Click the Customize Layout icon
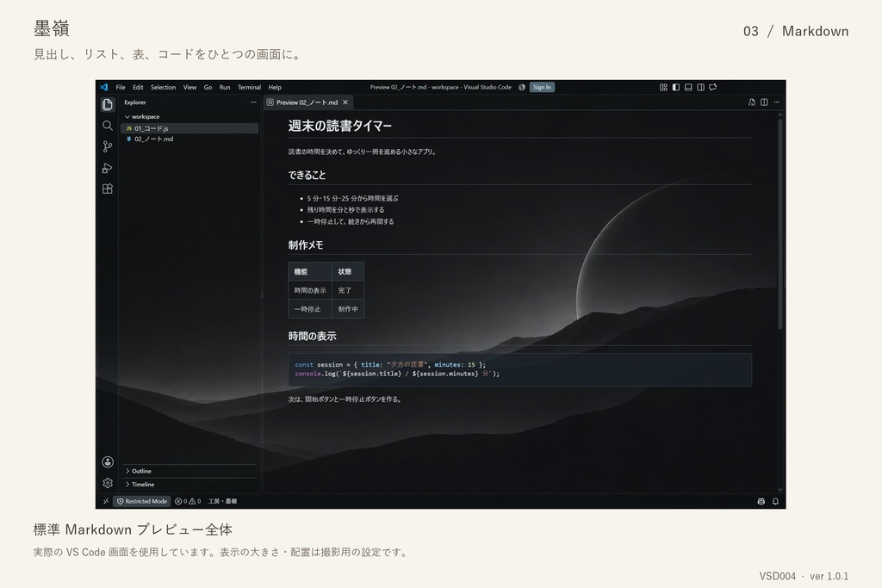 [663, 87]
